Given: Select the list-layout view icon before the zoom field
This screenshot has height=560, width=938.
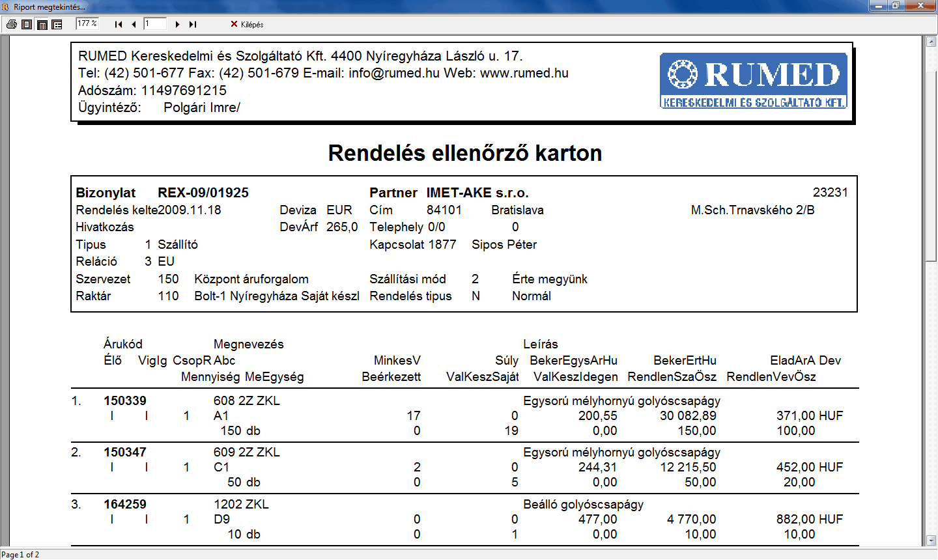Looking at the screenshot, I should click(57, 24).
